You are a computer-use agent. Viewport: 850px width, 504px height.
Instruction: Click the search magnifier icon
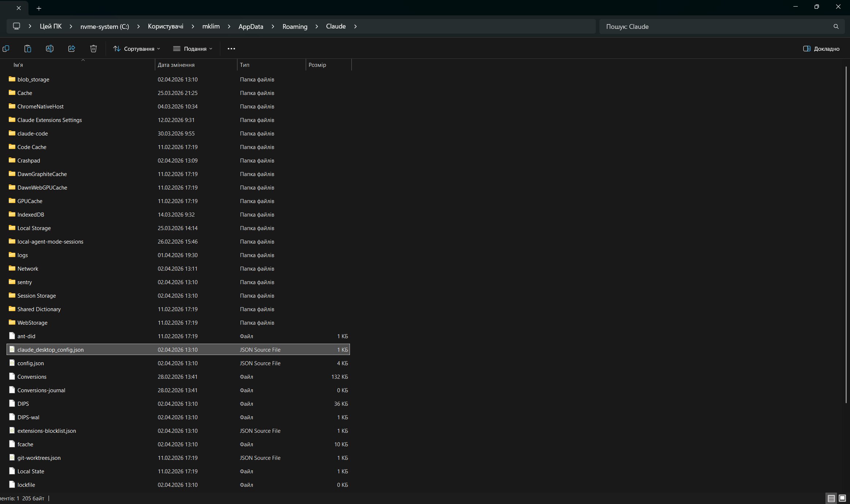[835, 26]
